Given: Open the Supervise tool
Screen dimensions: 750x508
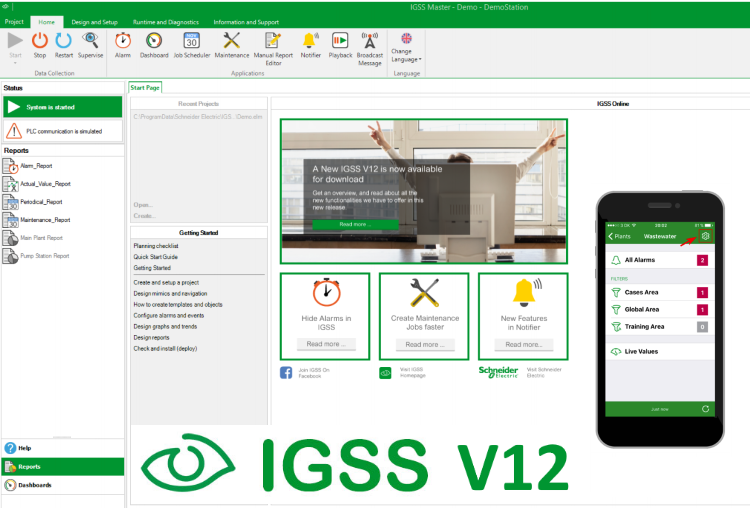Looking at the screenshot, I should coord(90,41).
